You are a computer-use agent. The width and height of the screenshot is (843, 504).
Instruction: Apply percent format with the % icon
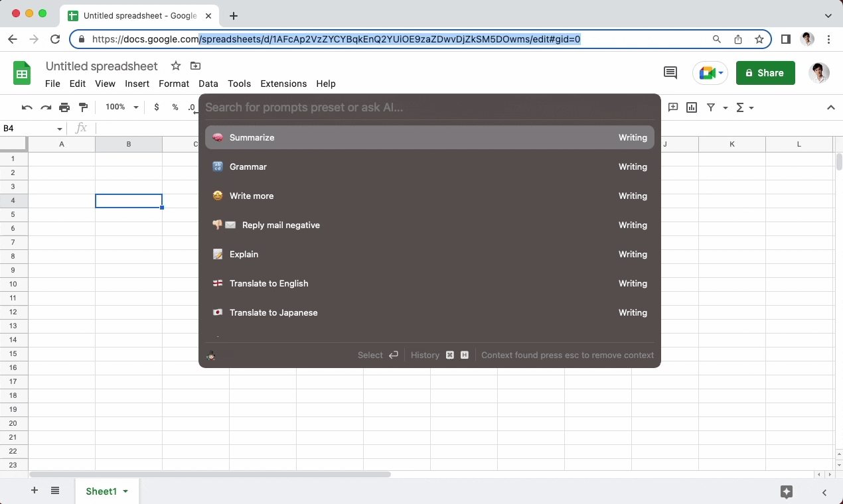[x=175, y=107]
